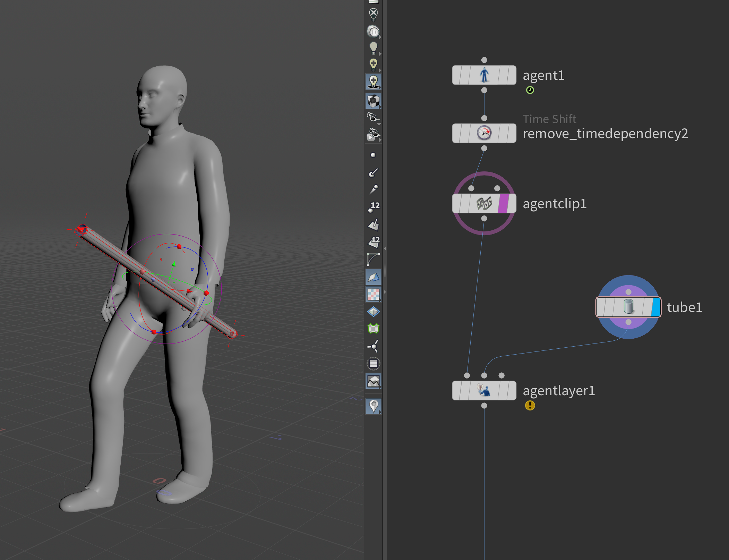
Task: Click the dotted circle with bars icon
Action: coord(373,364)
